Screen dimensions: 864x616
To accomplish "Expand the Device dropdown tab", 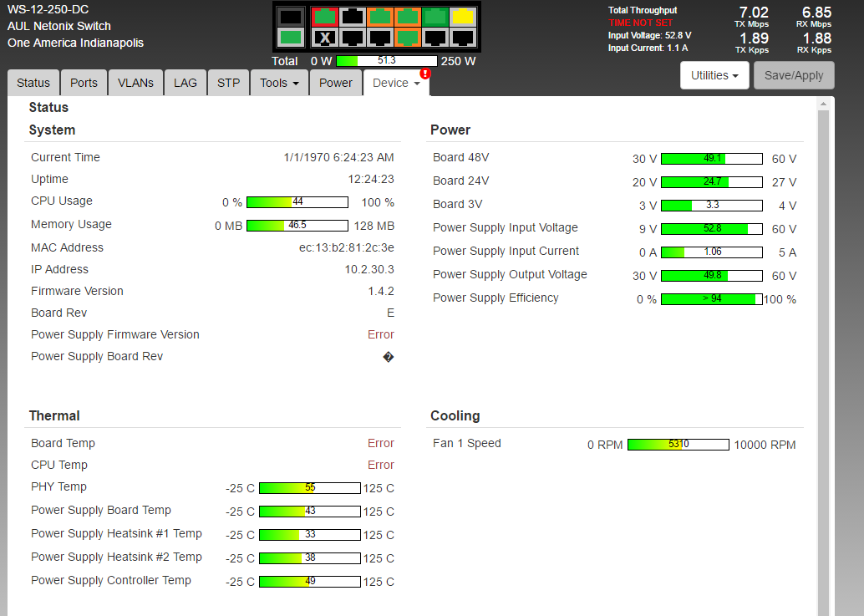I will tap(396, 83).
